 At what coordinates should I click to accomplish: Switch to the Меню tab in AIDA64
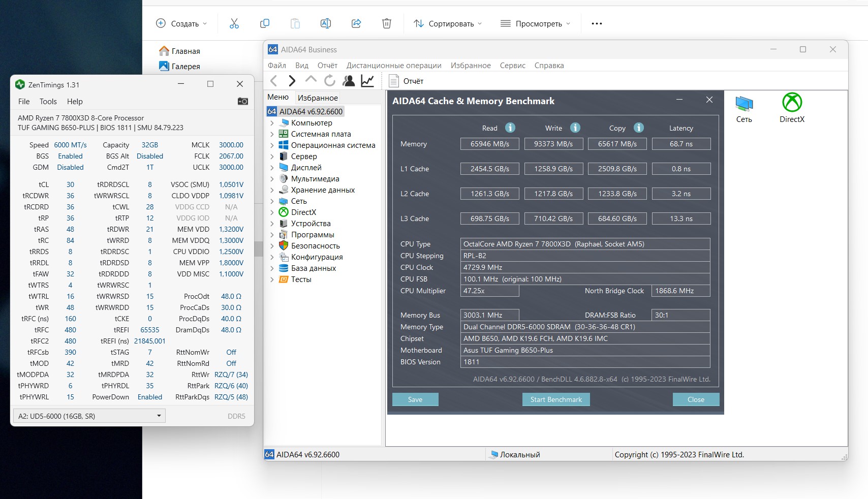pyautogui.click(x=278, y=97)
